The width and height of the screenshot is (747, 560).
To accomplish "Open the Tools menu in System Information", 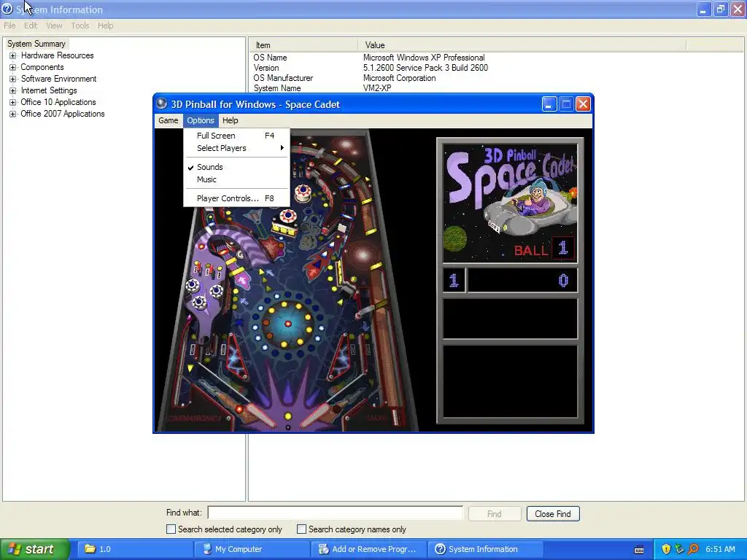I will pyautogui.click(x=80, y=26).
